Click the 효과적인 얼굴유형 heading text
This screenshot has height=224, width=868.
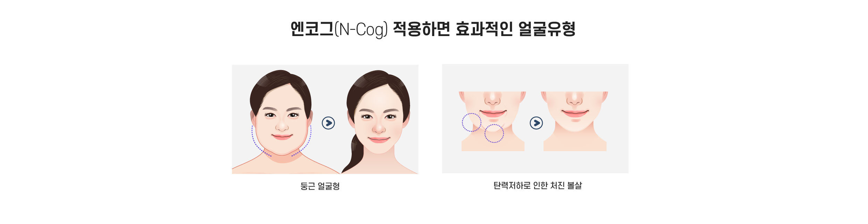click(x=516, y=29)
